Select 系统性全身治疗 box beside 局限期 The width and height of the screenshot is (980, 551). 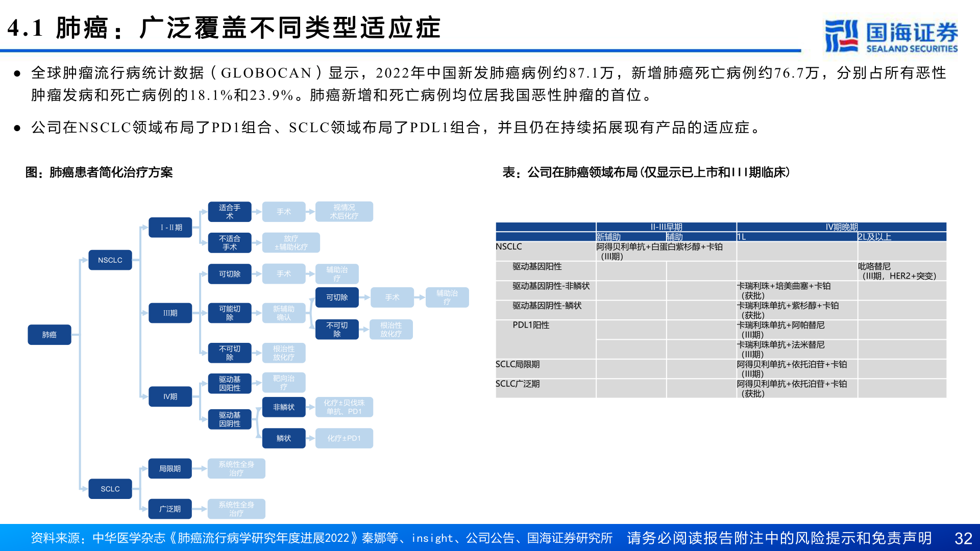(236, 468)
